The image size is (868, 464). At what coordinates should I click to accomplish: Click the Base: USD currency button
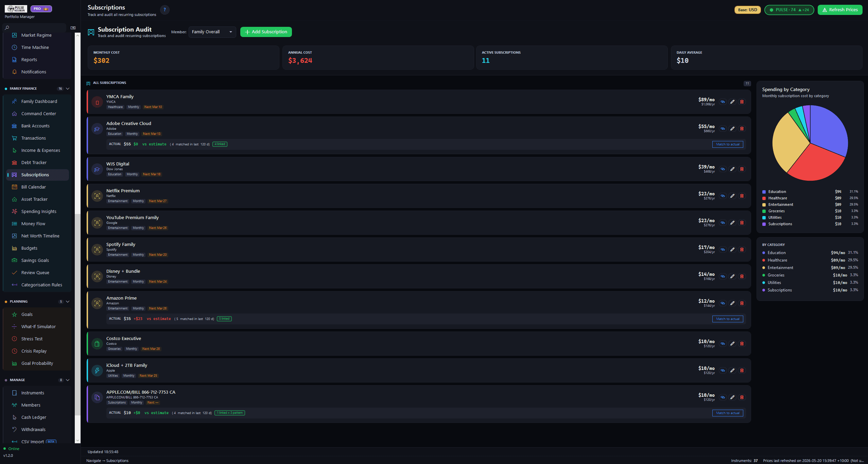click(747, 10)
